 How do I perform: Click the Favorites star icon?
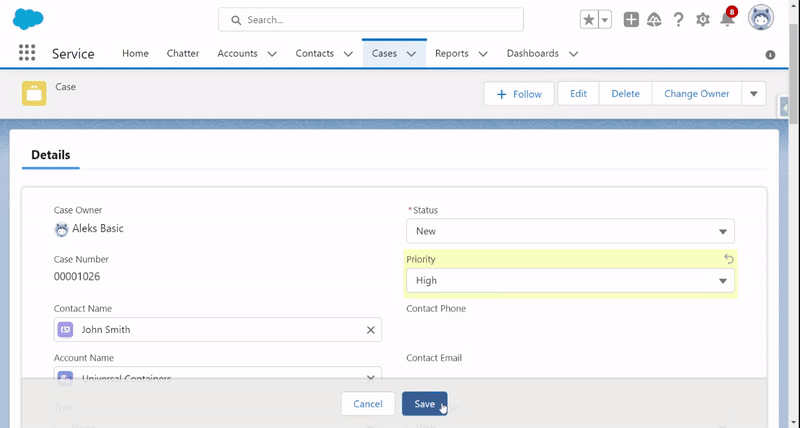click(589, 20)
